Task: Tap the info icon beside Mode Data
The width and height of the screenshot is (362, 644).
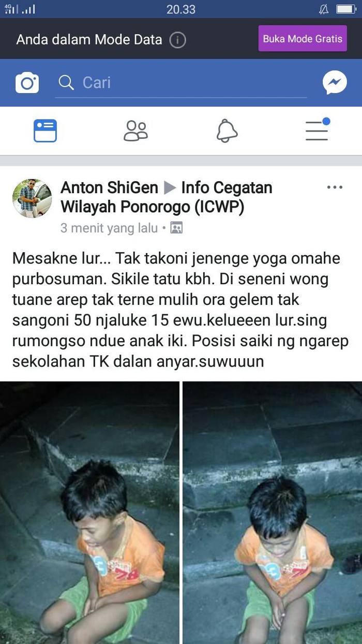Action: [x=177, y=39]
